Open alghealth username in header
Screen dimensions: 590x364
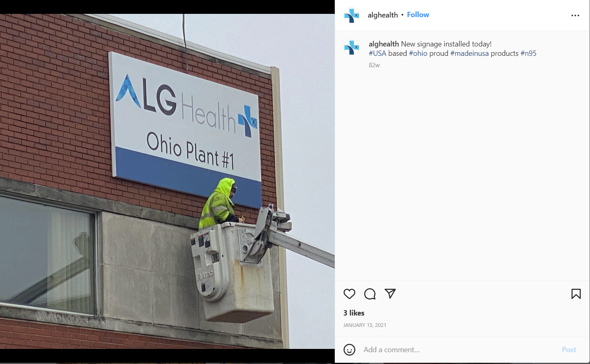click(x=383, y=15)
